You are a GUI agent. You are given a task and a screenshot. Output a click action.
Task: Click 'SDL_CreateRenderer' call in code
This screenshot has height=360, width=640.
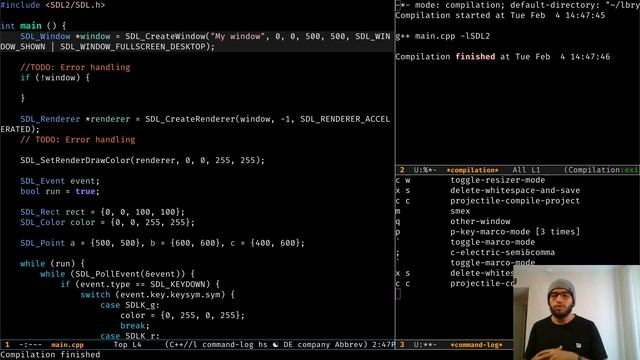coord(190,119)
